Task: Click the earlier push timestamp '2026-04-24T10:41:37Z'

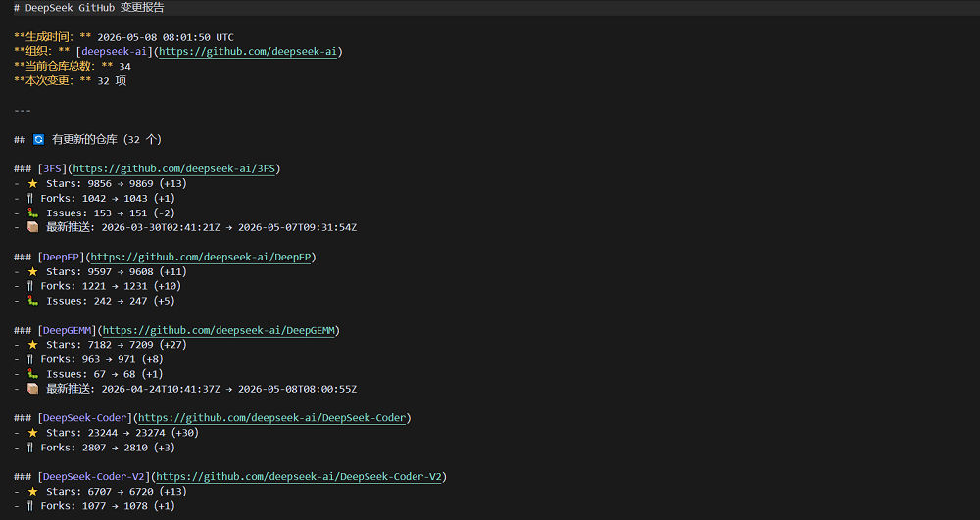Action: 161,389
